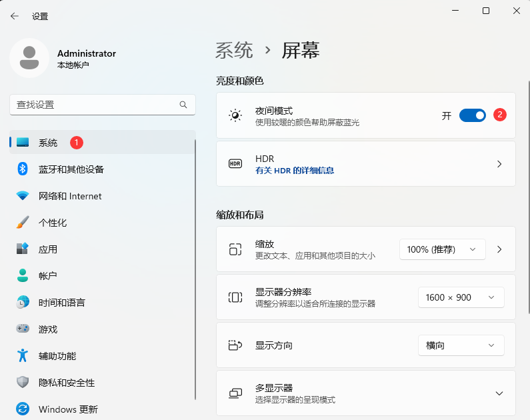Click the Windows Update icon
The image size is (530, 420).
click(x=23, y=409)
